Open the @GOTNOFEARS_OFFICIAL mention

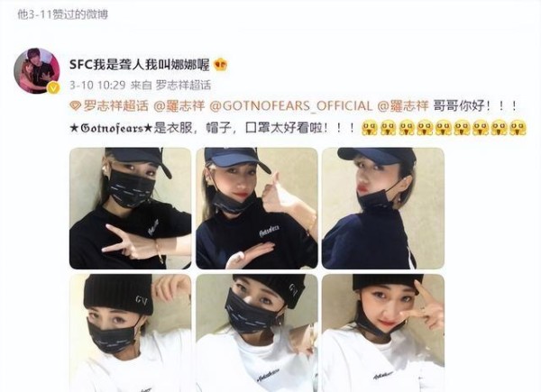(x=291, y=105)
